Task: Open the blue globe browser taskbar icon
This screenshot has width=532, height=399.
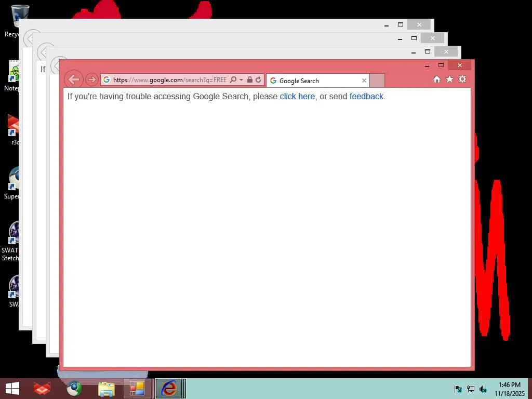Action: [74, 389]
